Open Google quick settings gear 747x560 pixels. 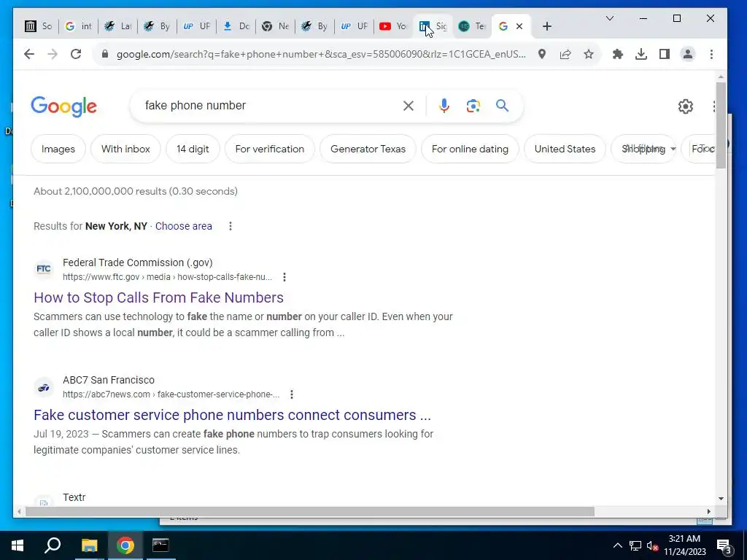click(x=686, y=106)
